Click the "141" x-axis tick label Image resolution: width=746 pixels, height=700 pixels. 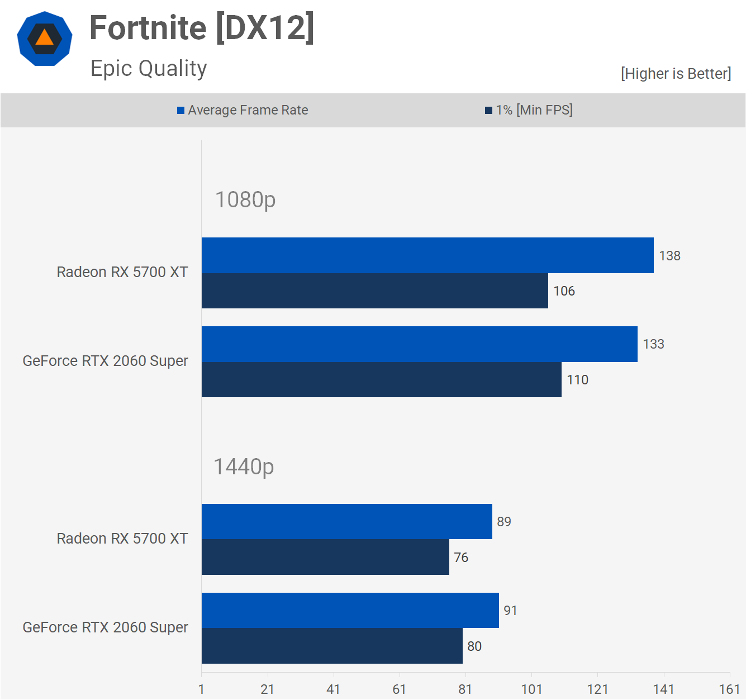click(x=663, y=689)
